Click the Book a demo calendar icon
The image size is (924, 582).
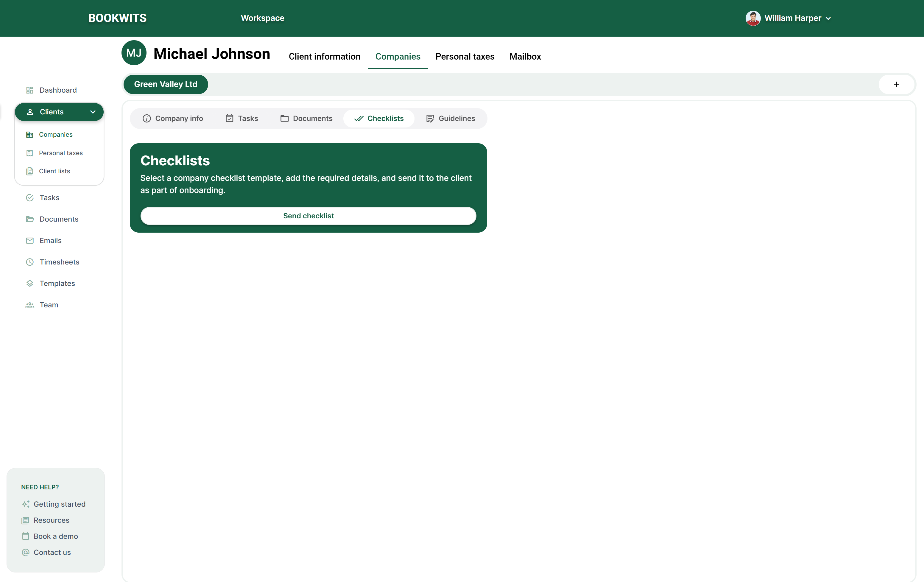pyautogui.click(x=25, y=537)
